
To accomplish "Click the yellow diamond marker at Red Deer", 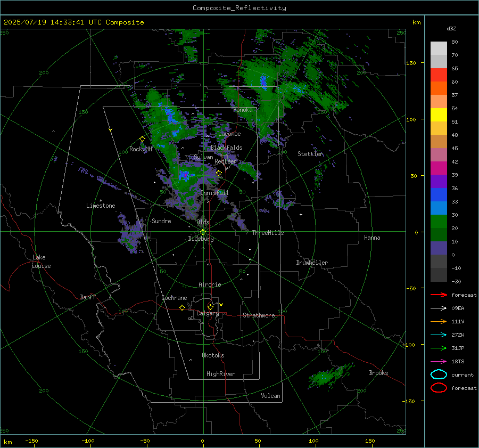I will pos(219,173).
